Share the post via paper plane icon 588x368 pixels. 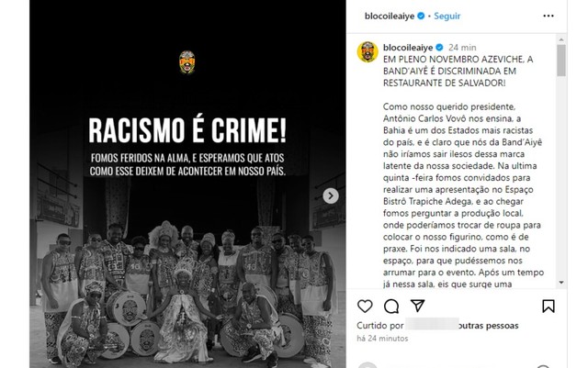coord(417,306)
